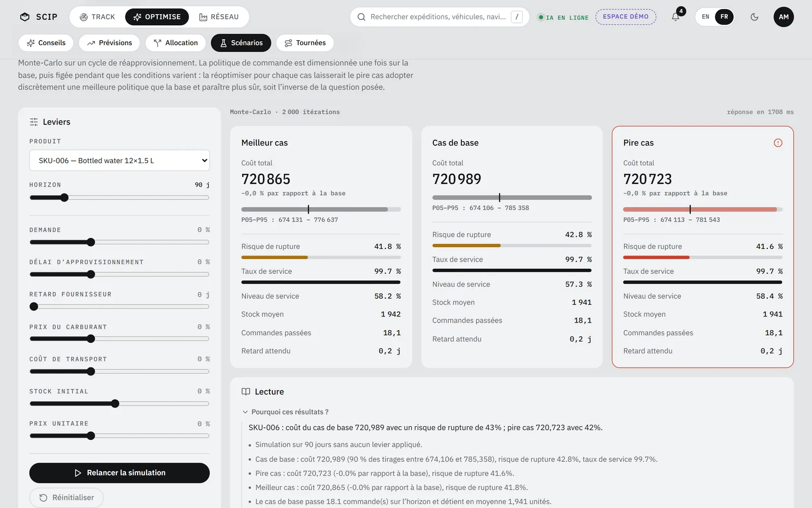Click the Leviers sliders icon
The width and height of the screenshot is (812, 508).
[34, 122]
